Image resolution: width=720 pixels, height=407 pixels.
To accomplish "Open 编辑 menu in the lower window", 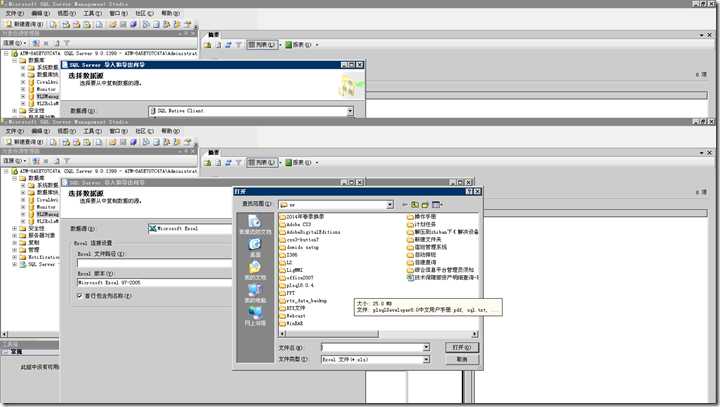I will click(40, 131).
